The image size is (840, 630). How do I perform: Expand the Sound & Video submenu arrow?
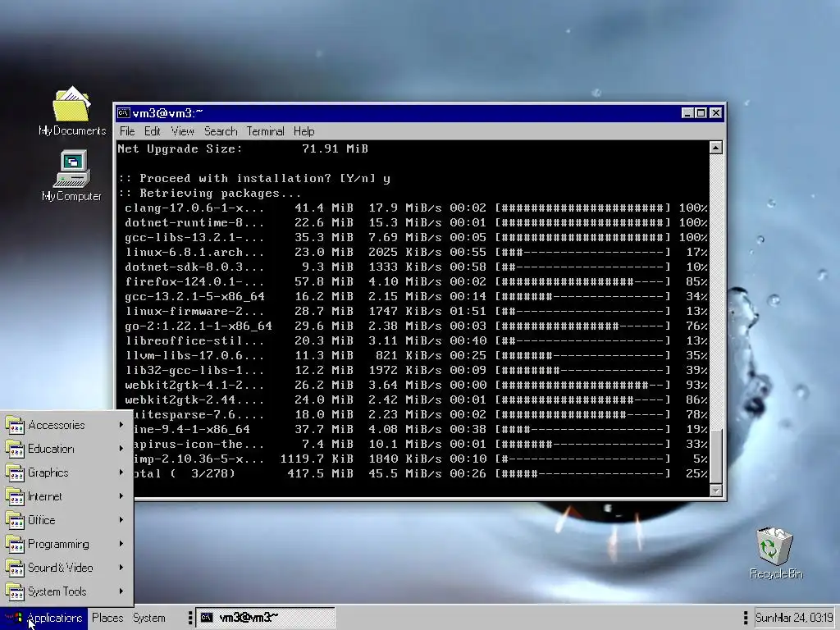coord(121,568)
